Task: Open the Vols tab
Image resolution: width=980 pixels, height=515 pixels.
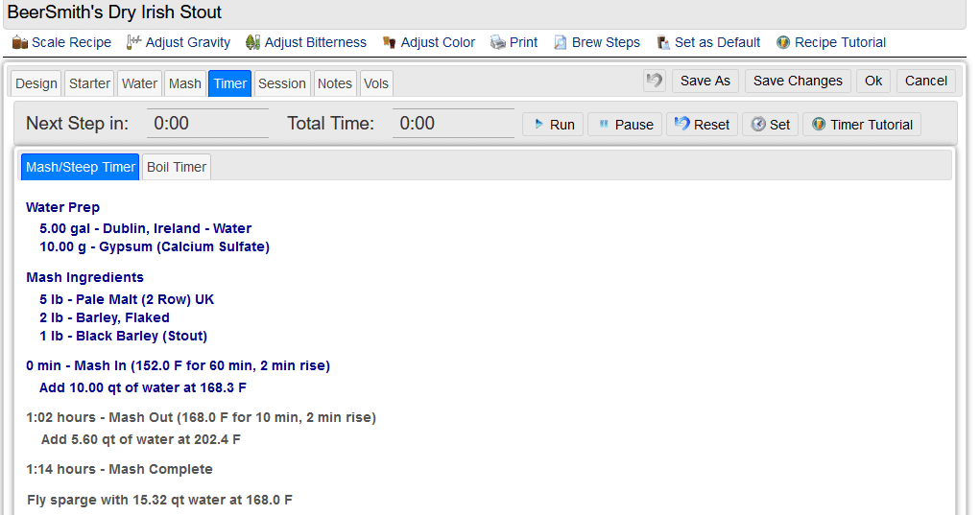Action: pos(376,83)
